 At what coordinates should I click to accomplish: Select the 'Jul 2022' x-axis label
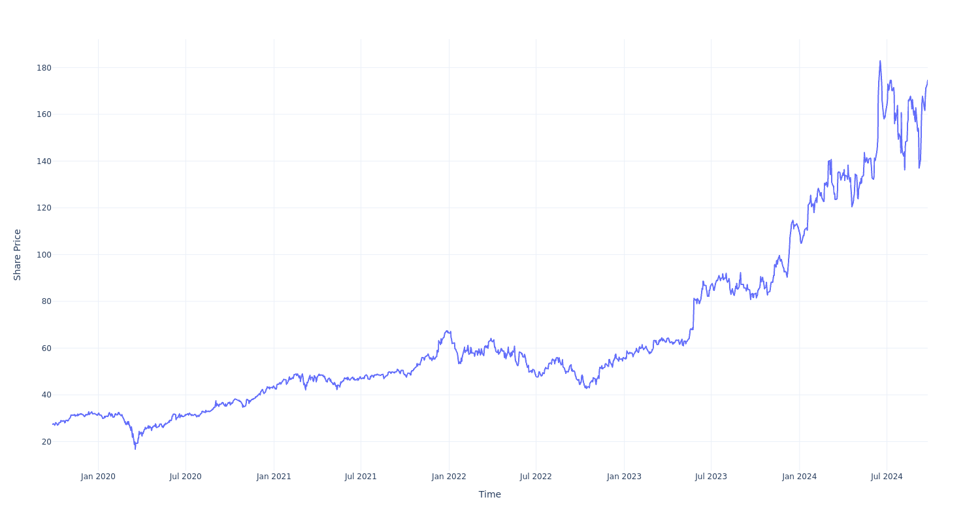(x=536, y=477)
